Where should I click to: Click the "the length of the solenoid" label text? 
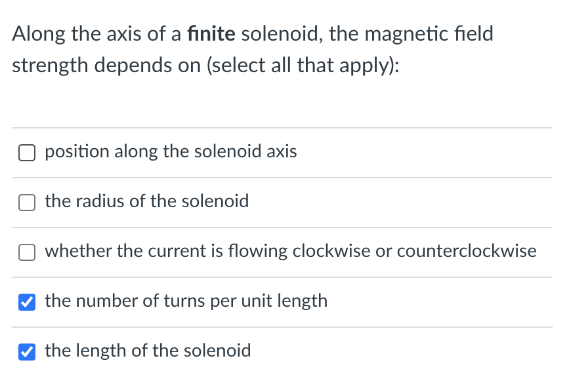coord(148,351)
